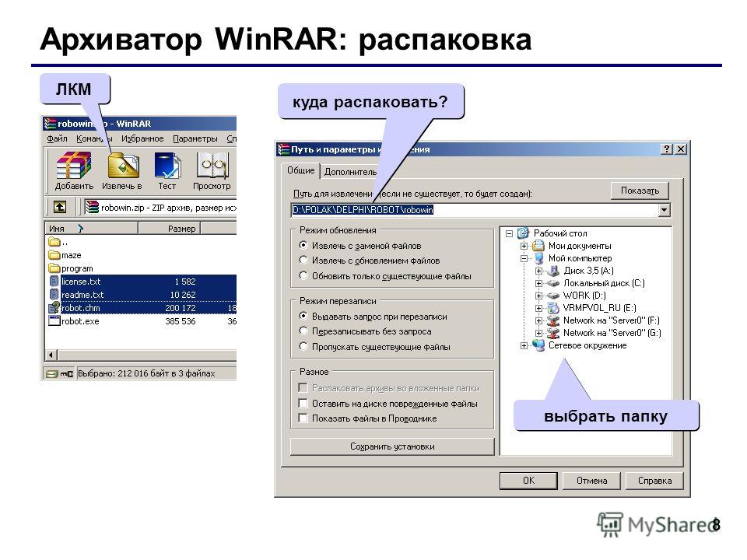The image size is (747, 560).
Task: Expand the Сетевое окружение node
Action: [x=524, y=345]
